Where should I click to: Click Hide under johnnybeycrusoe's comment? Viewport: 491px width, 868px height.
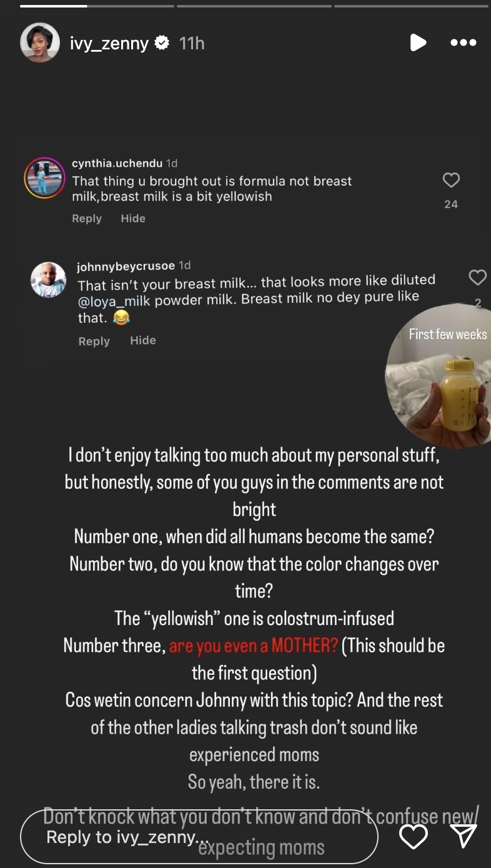pos(143,340)
